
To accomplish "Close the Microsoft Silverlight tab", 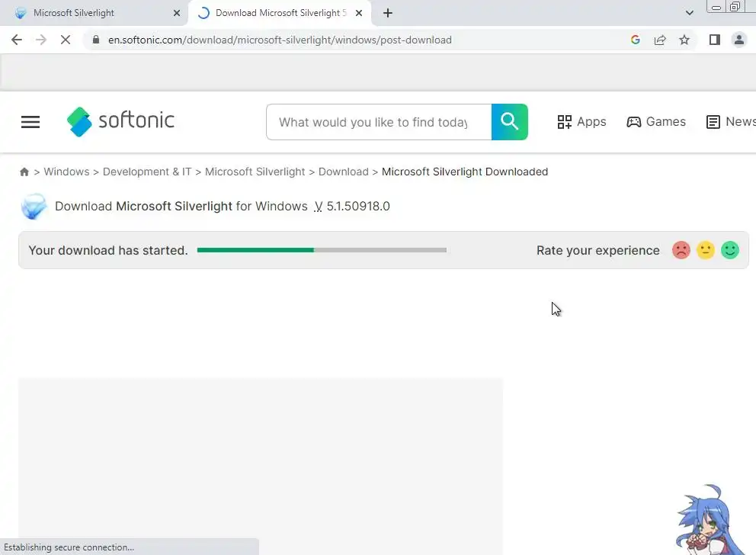I will [x=177, y=13].
